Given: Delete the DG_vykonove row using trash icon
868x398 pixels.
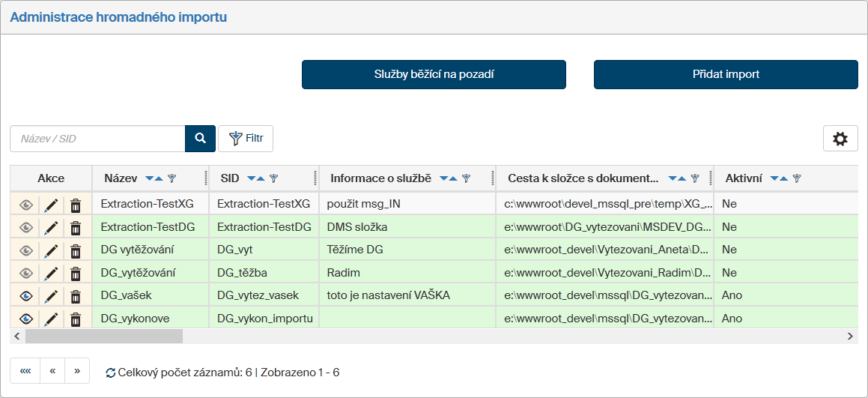Looking at the screenshot, I should [x=76, y=319].
